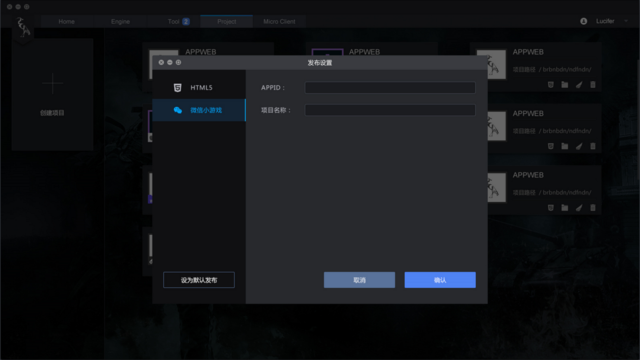
Task: Click the 设为默认发布 button
Action: [x=199, y=280]
